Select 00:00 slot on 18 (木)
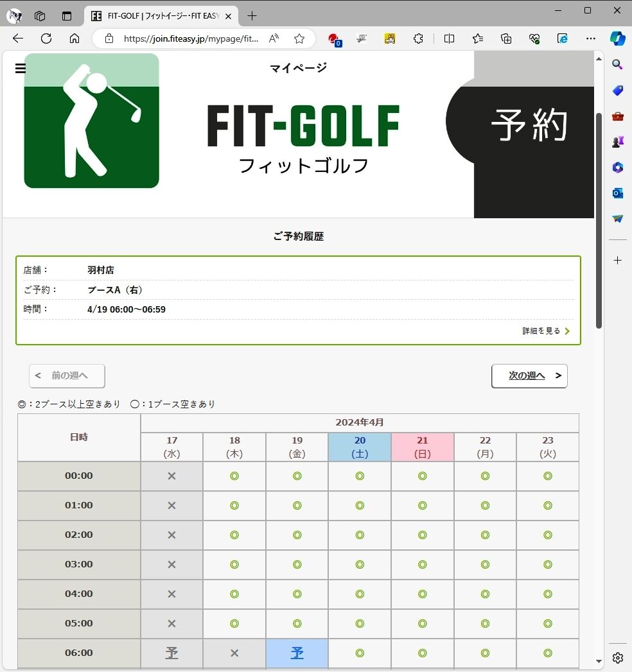This screenshot has width=632, height=672. [234, 476]
